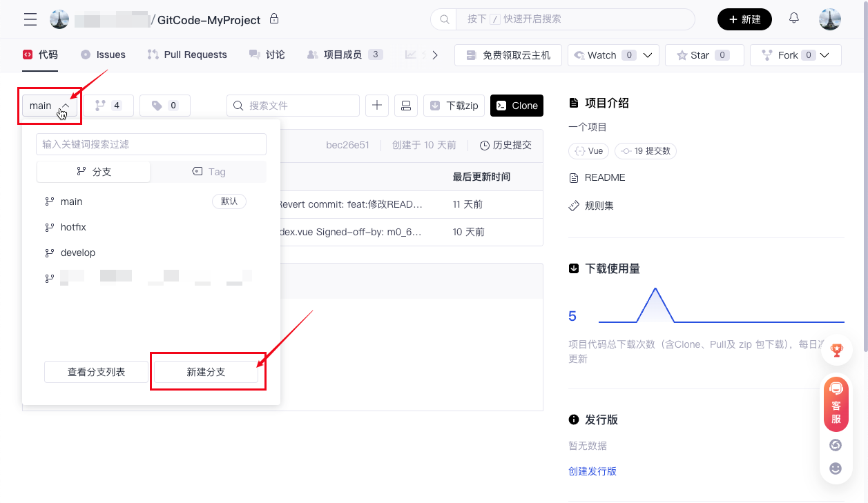
Task: Click the 创建发行版 link
Action: coord(592,471)
